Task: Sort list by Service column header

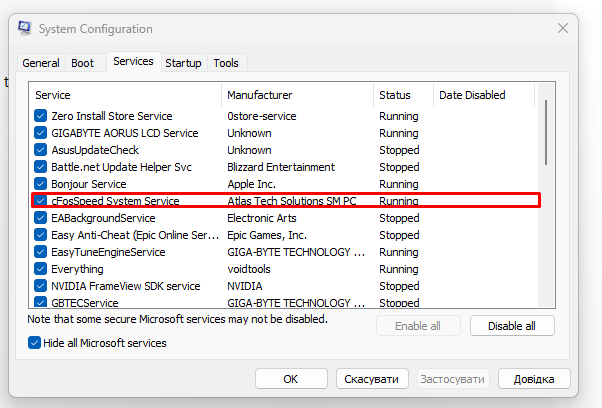Action: [126, 95]
